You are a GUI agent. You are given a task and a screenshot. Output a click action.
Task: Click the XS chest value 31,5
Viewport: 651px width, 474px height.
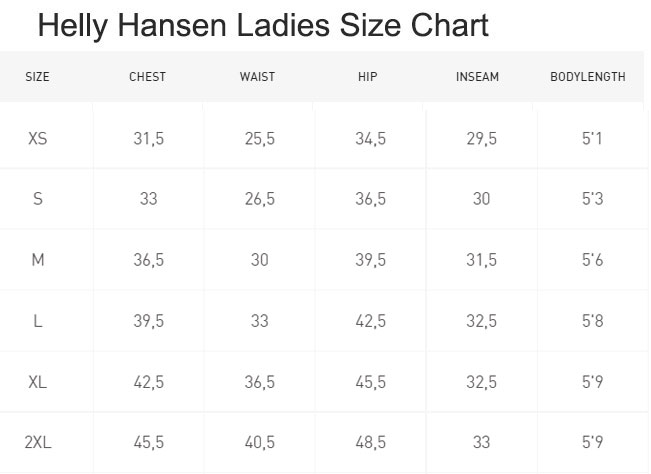tap(149, 139)
